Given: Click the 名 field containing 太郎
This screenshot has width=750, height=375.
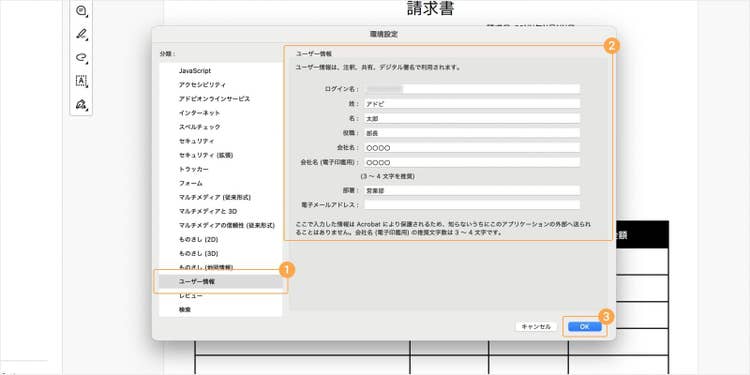Looking at the screenshot, I should [x=472, y=118].
